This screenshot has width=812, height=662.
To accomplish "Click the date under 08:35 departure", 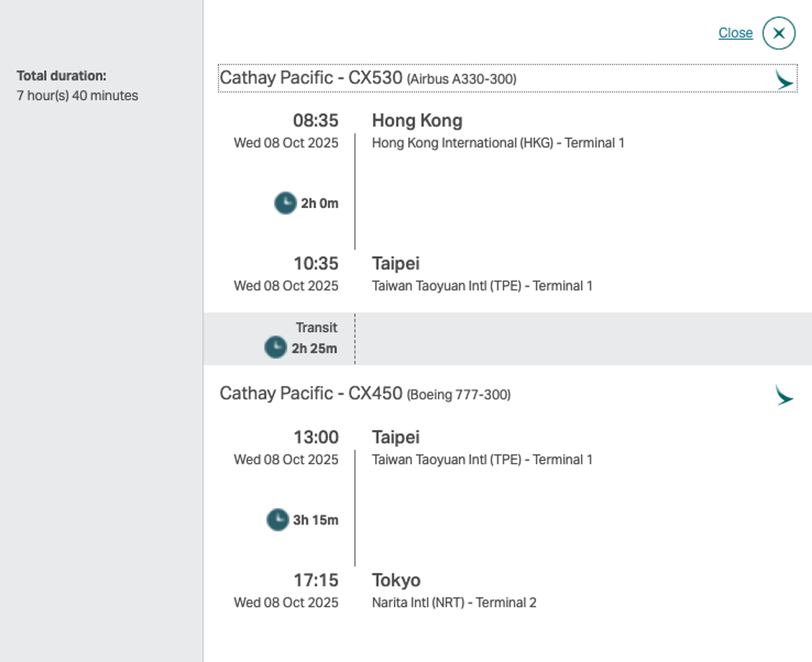I will (286, 143).
